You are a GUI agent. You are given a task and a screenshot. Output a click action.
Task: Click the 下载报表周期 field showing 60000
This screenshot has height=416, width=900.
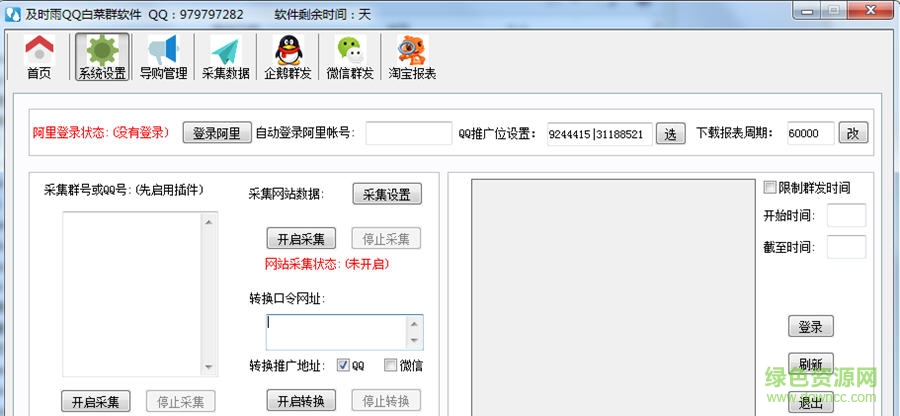tap(810, 133)
